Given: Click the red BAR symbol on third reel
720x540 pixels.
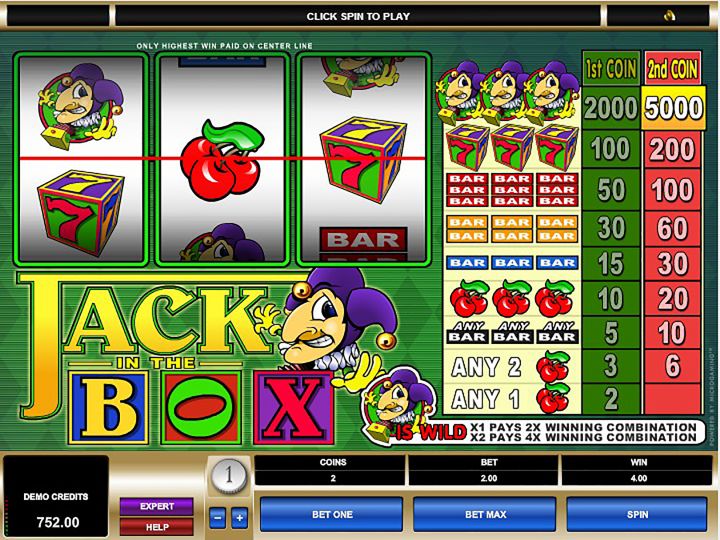Looking at the screenshot, I should tap(363, 240).
